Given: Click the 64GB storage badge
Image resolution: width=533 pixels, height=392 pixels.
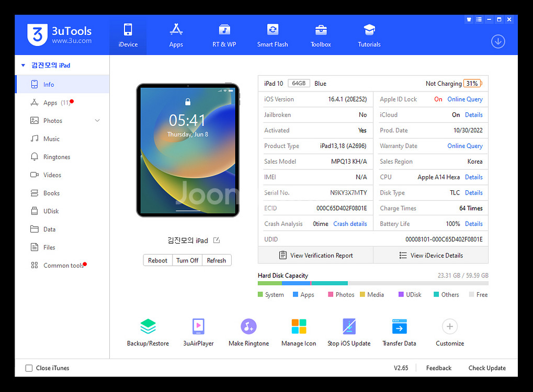Looking at the screenshot, I should [299, 83].
